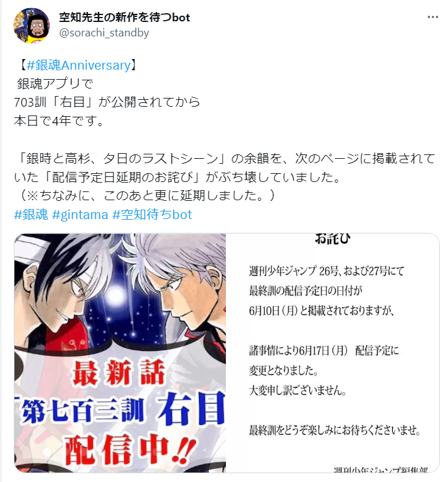Click the 最終訓をどうぞ楽しみに line in right image
The width and height of the screenshot is (448, 482).
pyautogui.click(x=335, y=431)
